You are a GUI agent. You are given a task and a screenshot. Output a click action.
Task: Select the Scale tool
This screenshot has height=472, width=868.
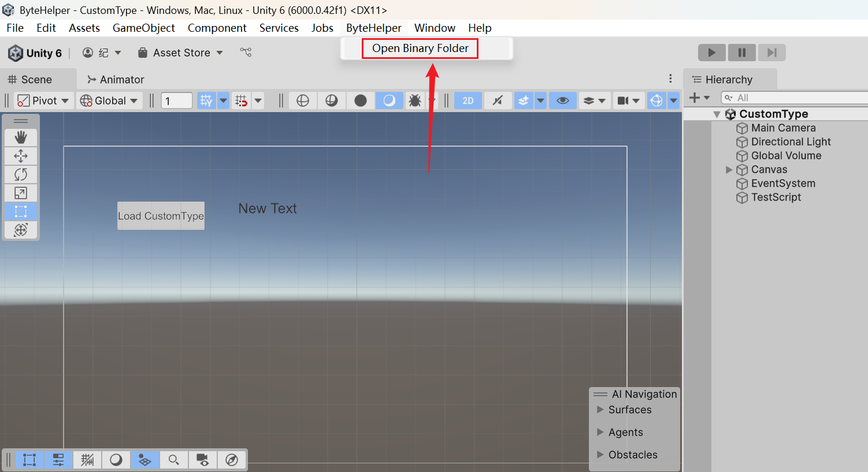point(21,193)
